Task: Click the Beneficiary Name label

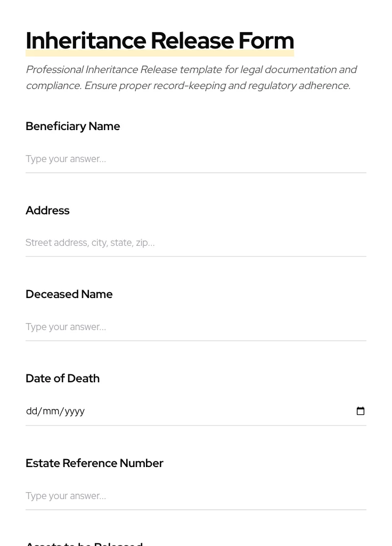Action: (x=72, y=126)
